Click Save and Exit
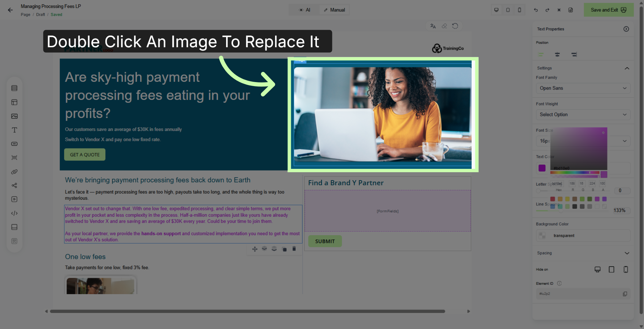 pyautogui.click(x=608, y=10)
